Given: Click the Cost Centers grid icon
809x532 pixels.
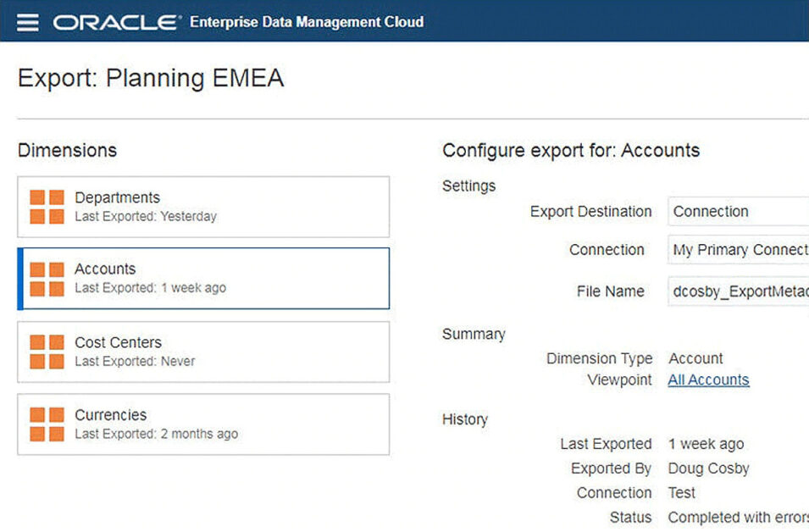Looking at the screenshot, I should [47, 352].
